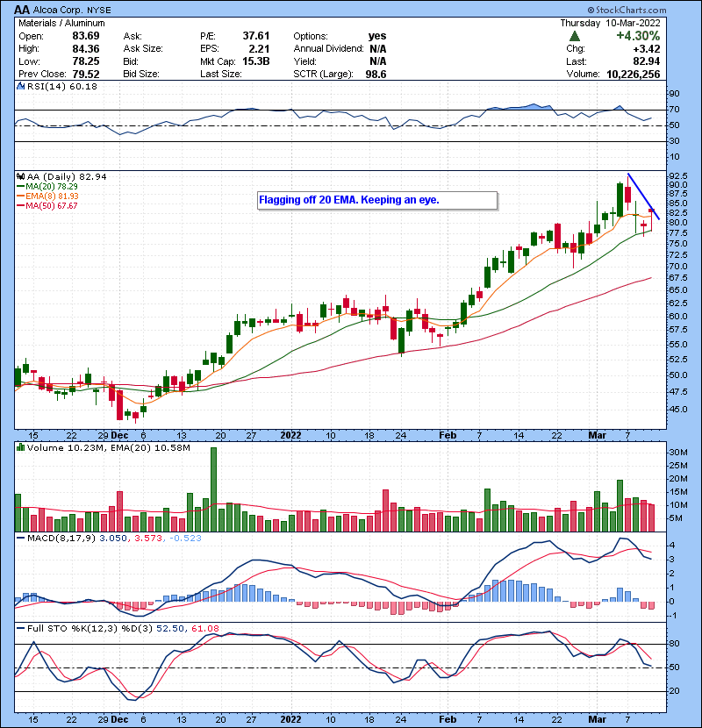The image size is (702, 728).
Task: Click the Annual Dividend N/A value
Action: point(377,48)
